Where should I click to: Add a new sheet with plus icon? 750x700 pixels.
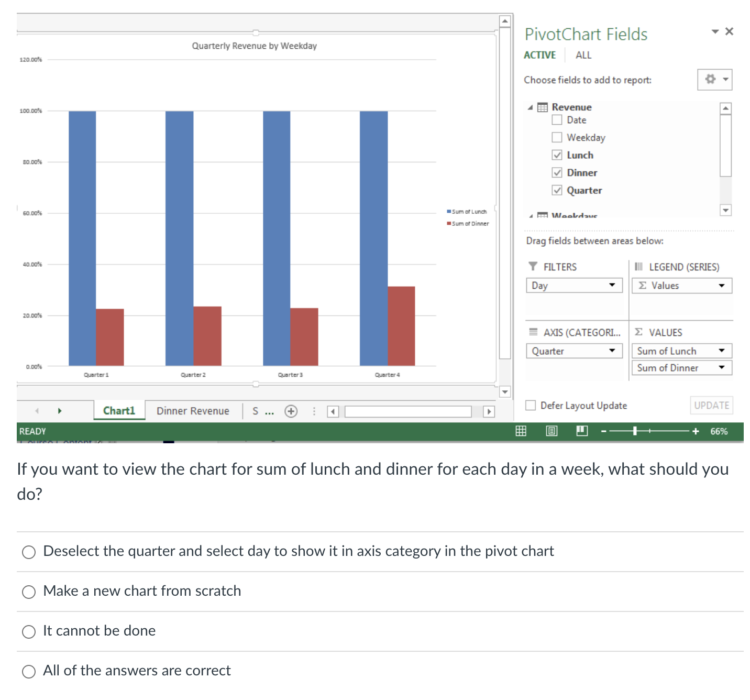click(291, 411)
